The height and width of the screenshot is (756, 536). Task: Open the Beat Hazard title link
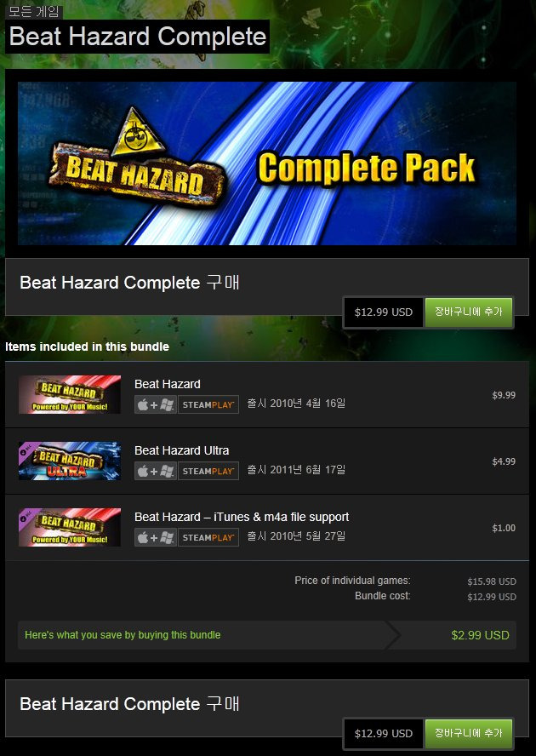pos(168,384)
